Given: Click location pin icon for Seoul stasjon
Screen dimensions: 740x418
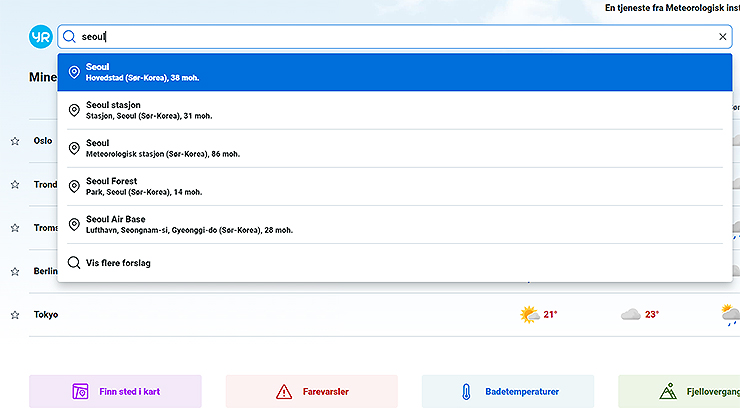Looking at the screenshot, I should pos(74,110).
